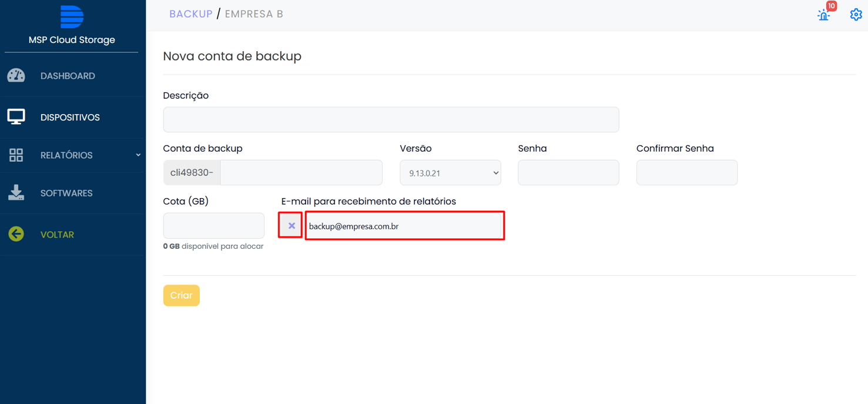
Task: Click the Descrição text field
Action: 391,120
